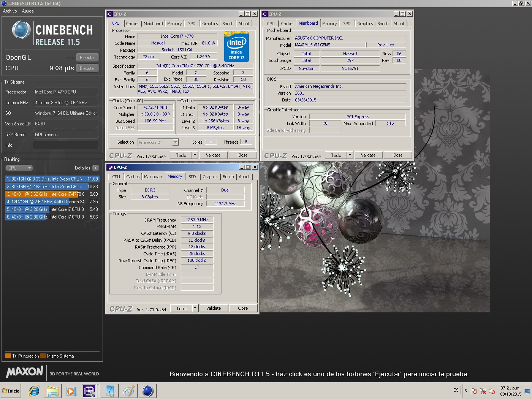Image resolution: width=532 pixels, height=399 pixels.
Task: Open the Processor #1 selection dropdown
Action: point(158,142)
